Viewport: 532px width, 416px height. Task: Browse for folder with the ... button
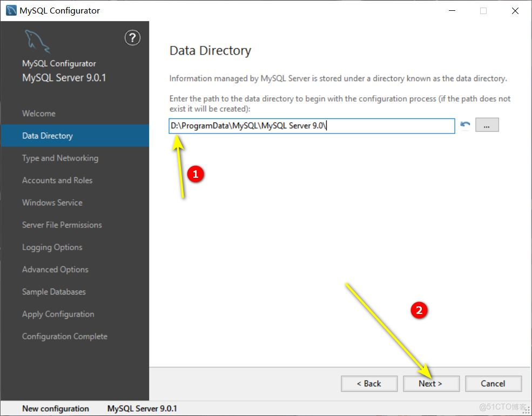[487, 125]
